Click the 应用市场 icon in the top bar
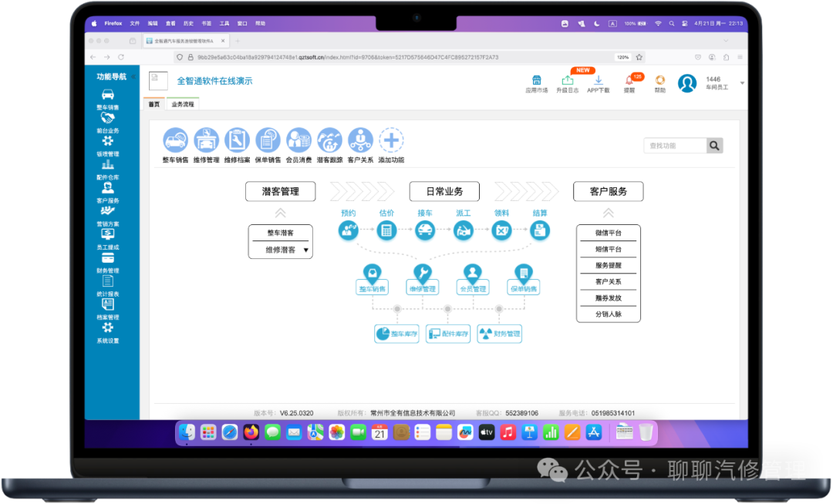Screen dimensions: 833x504 point(537,82)
